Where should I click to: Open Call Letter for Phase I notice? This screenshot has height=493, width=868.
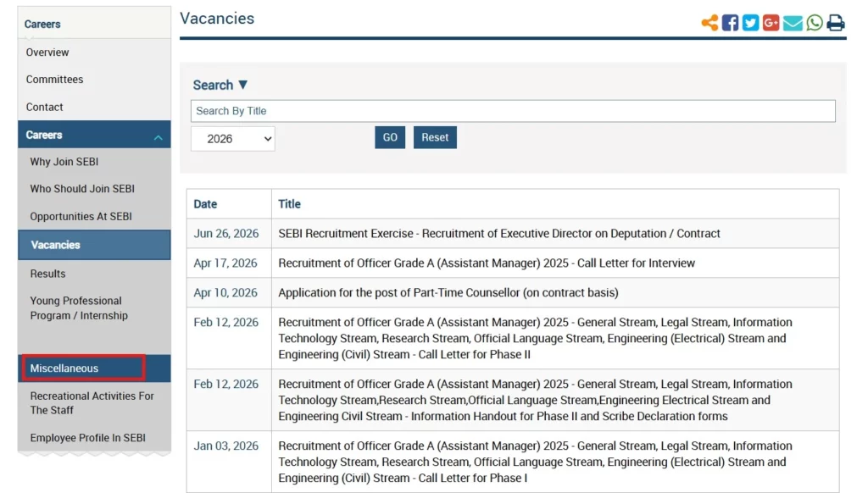pyautogui.click(x=535, y=462)
